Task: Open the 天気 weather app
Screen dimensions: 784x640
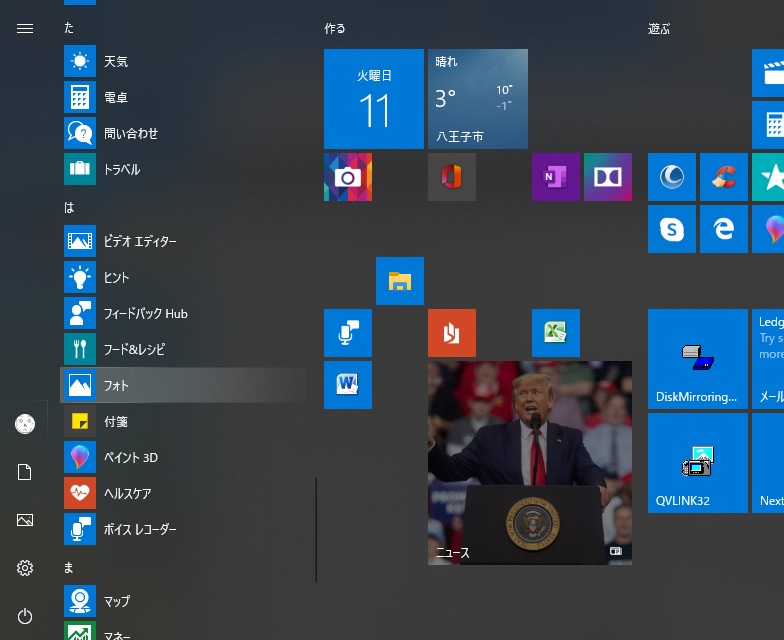Action: [185, 61]
